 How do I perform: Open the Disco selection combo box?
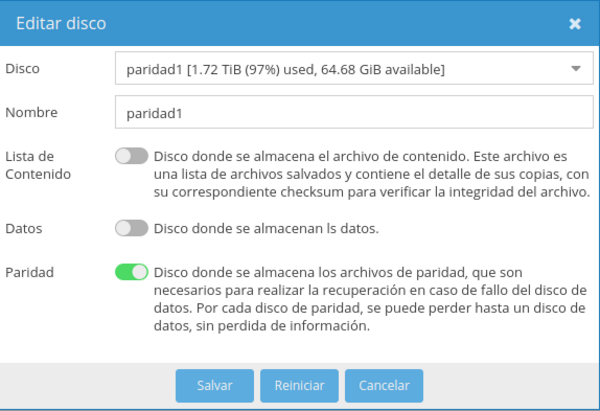(340, 69)
